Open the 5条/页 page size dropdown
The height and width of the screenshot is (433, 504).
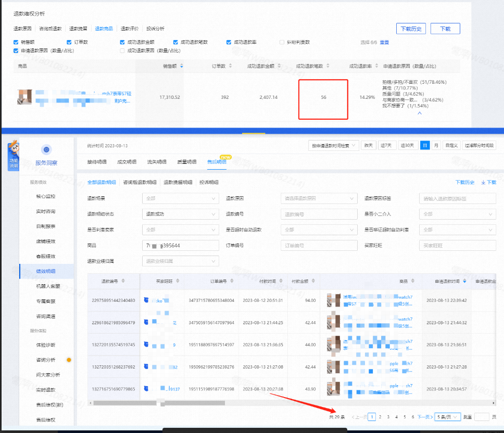click(447, 417)
